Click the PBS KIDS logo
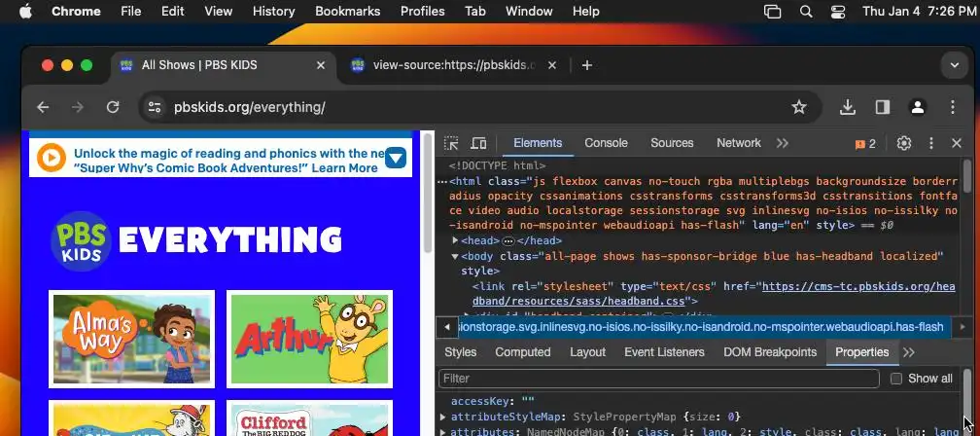 point(82,241)
